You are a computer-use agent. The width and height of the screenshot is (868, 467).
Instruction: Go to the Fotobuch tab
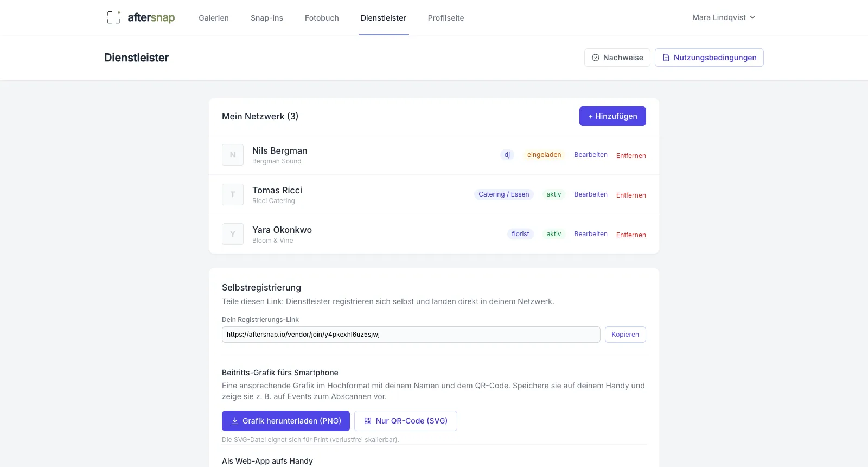click(322, 18)
